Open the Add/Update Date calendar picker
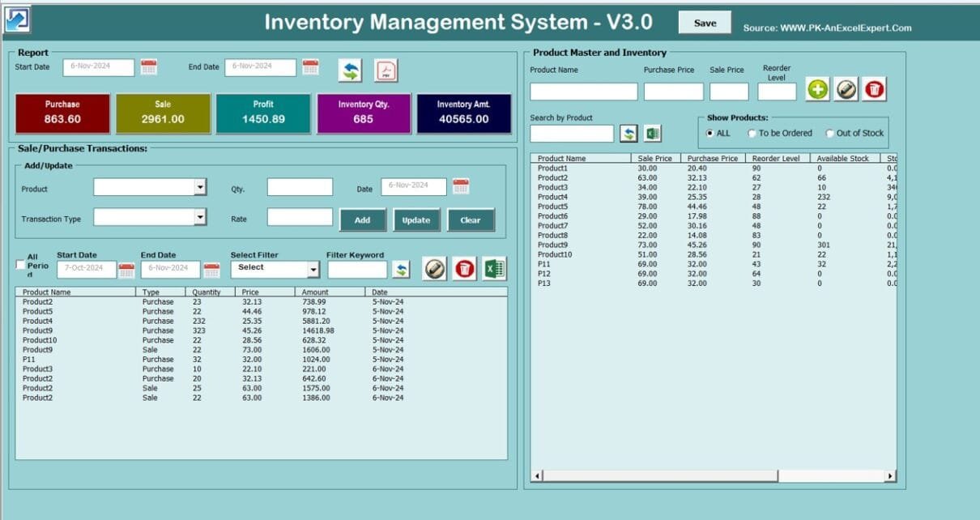 tap(461, 186)
